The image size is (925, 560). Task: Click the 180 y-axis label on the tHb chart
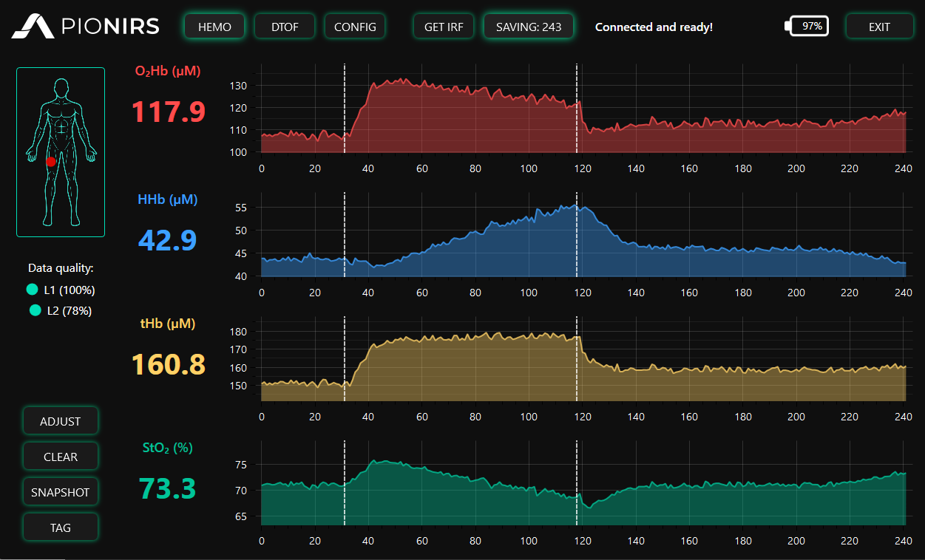(238, 332)
